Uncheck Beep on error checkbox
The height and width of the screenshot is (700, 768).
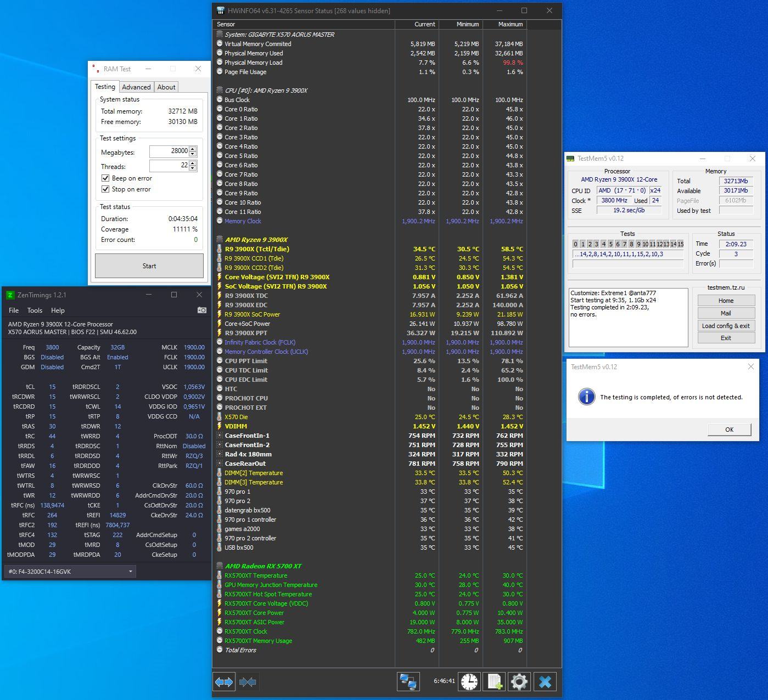[x=105, y=178]
